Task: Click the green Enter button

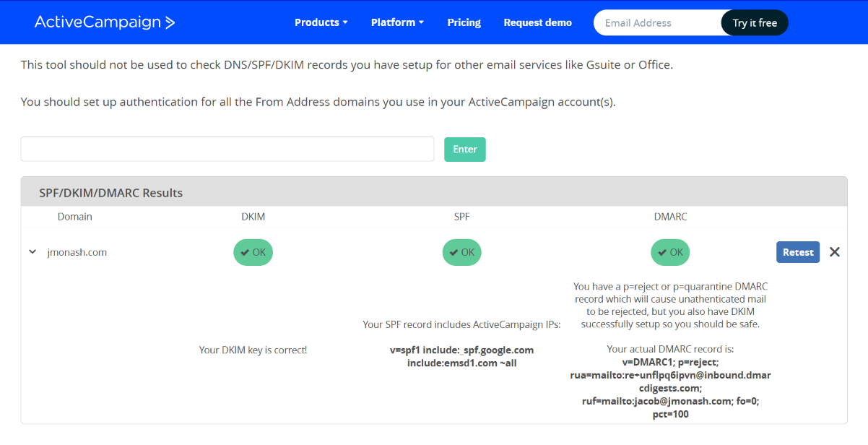Action: [x=465, y=149]
